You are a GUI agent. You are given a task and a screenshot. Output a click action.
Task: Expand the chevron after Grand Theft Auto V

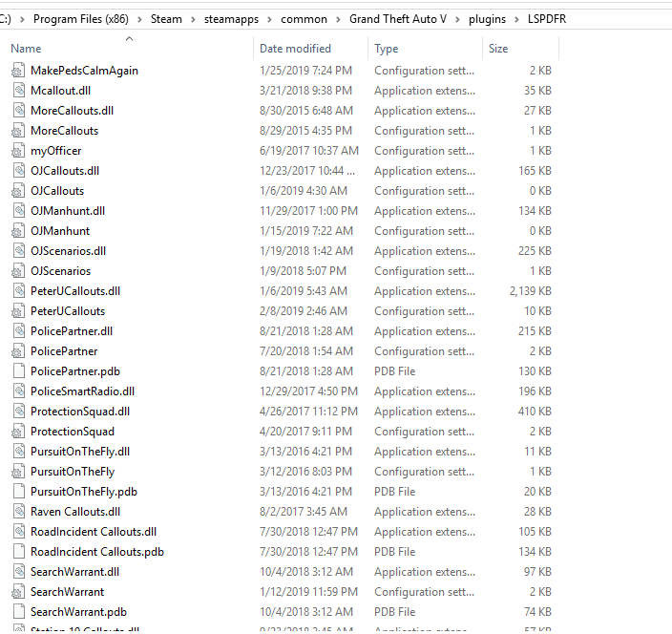click(x=458, y=20)
